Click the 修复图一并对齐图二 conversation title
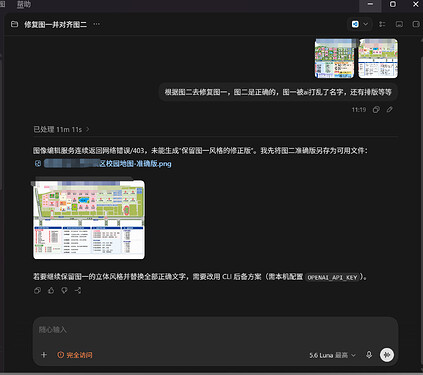This screenshot has height=375, width=423. coord(55,24)
